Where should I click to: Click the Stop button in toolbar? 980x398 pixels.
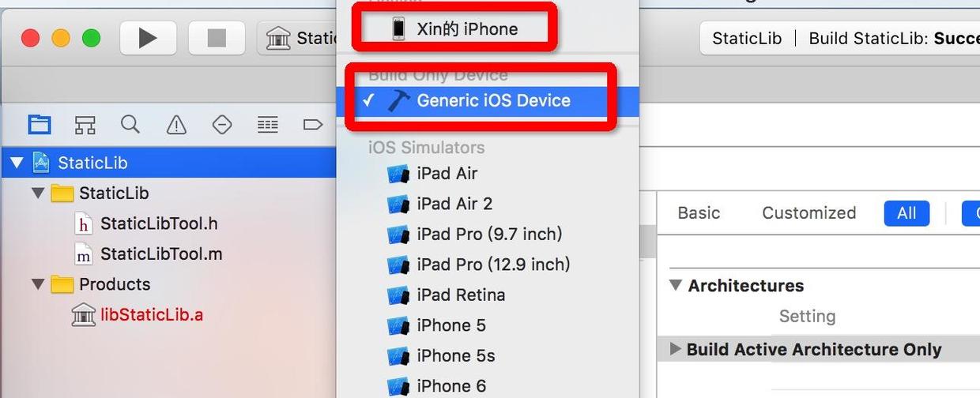click(x=217, y=38)
